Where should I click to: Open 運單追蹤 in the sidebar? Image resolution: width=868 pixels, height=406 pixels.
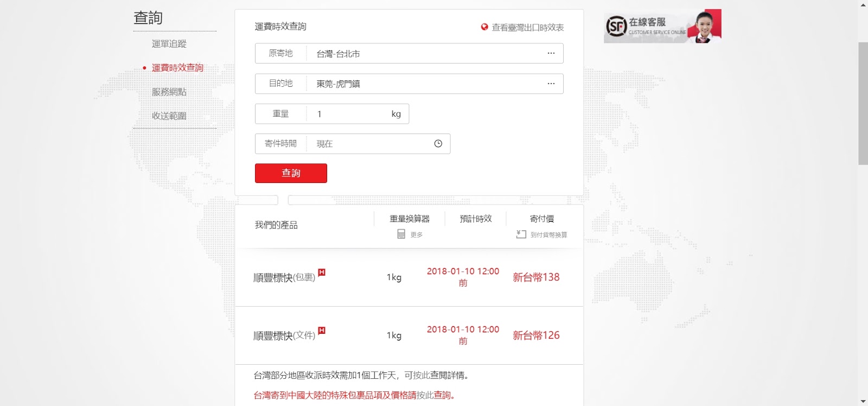[x=169, y=44]
